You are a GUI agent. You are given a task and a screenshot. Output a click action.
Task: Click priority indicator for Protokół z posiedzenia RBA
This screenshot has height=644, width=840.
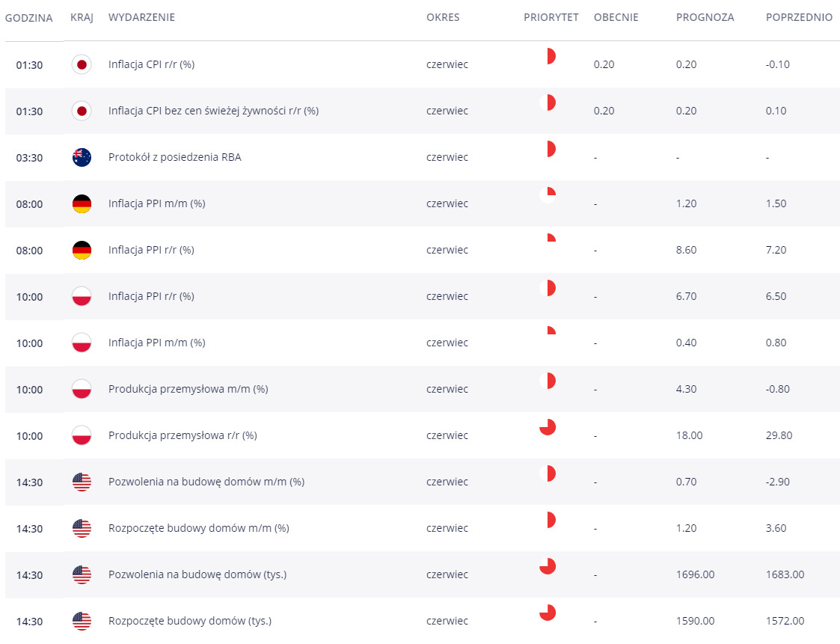548,148
